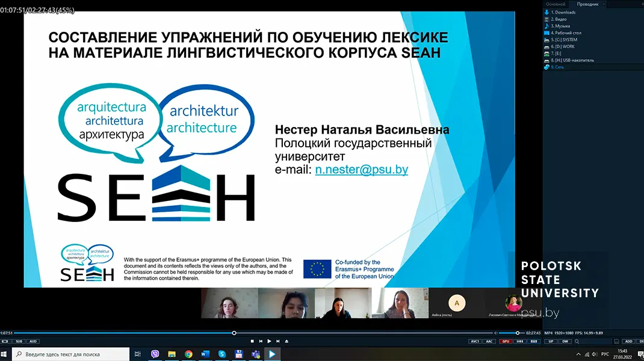
Task: Click the Айёна guest avatar tile
Action: coord(457,303)
